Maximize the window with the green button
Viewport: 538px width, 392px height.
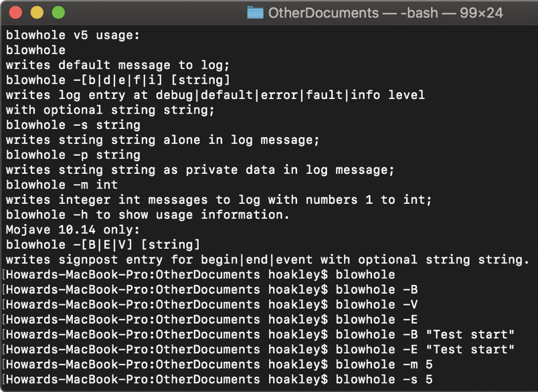click(58, 13)
